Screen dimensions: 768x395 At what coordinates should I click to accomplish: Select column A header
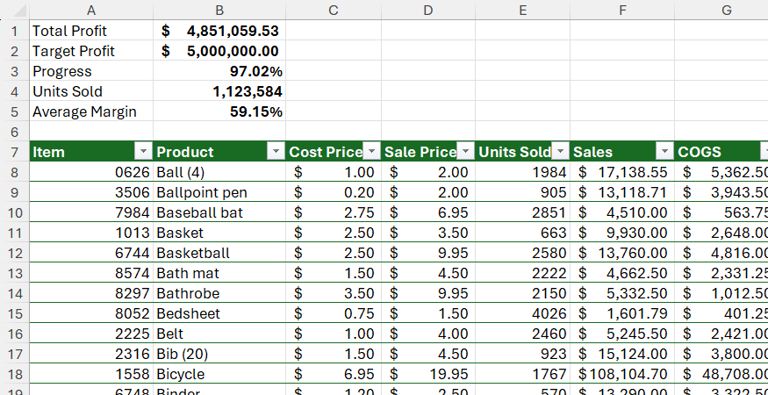point(91,10)
